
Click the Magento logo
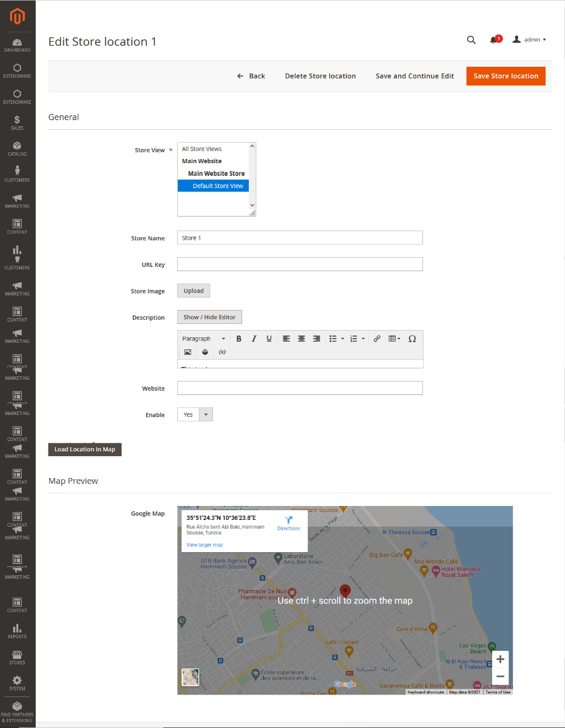coord(17,16)
